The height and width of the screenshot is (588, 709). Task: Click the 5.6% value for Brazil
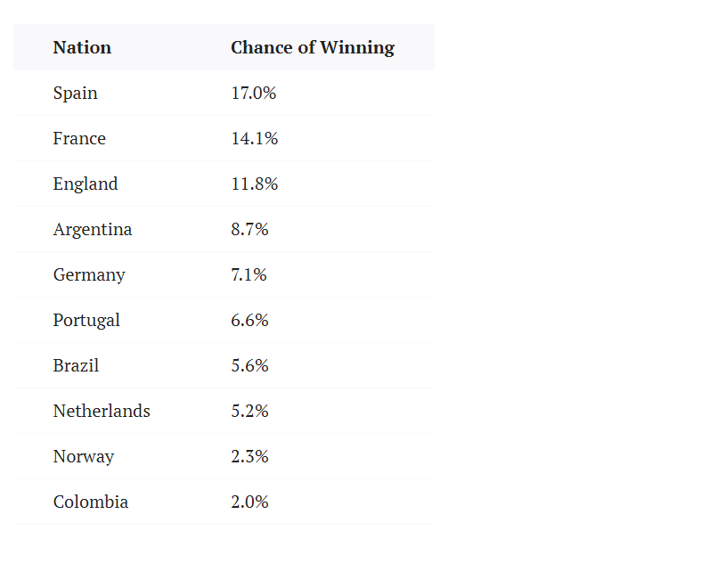tap(249, 365)
